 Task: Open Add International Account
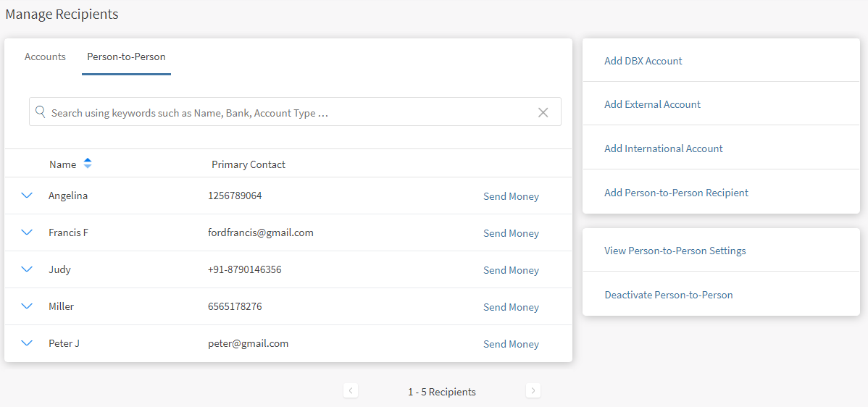(x=664, y=148)
